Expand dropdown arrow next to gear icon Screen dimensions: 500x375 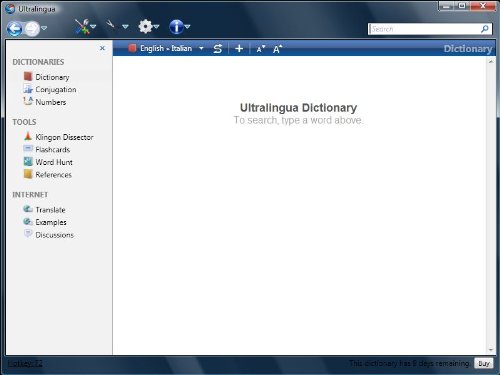[x=156, y=26]
